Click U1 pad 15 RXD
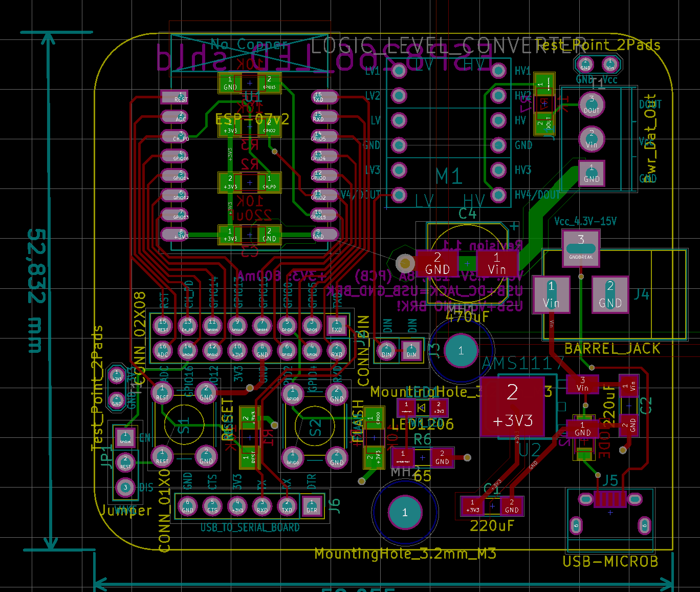 click(x=325, y=117)
